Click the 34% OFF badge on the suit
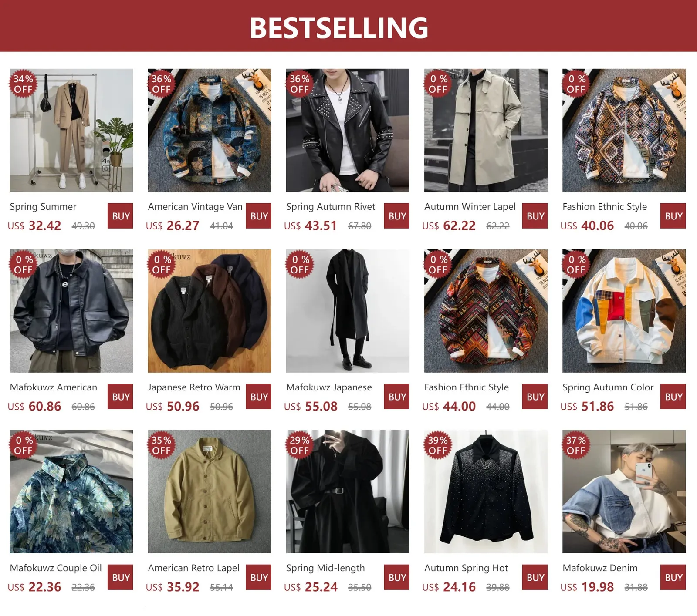 (x=23, y=84)
